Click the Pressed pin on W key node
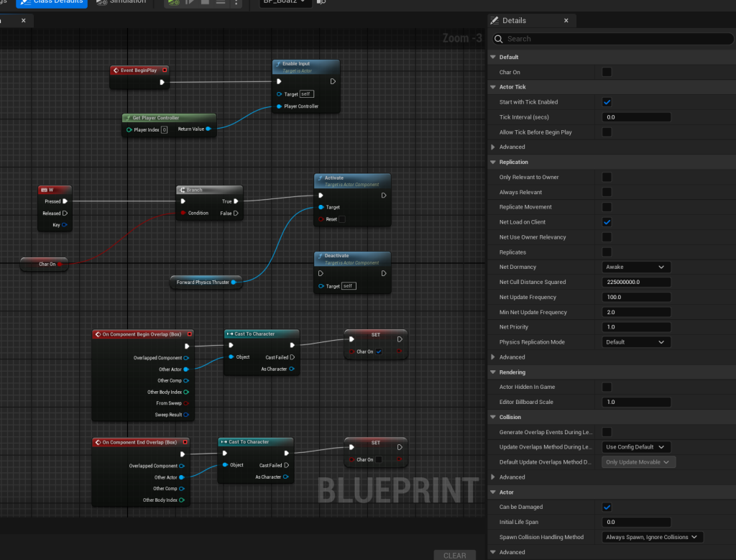 [x=65, y=201]
